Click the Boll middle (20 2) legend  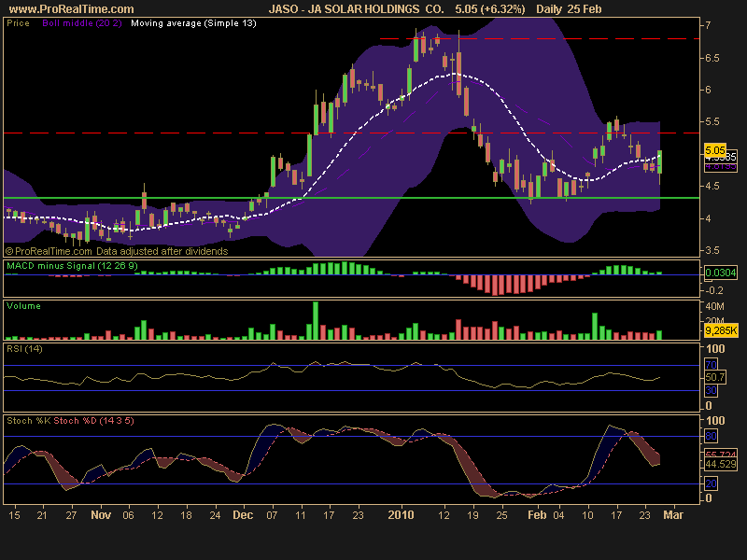click(82, 23)
